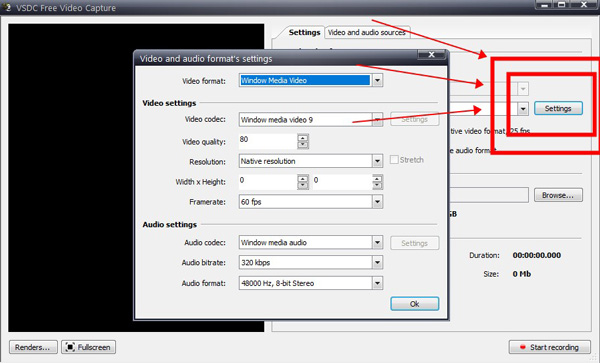Click the Audio codec Settings button
Image resolution: width=600 pixels, height=363 pixels.
click(x=414, y=243)
